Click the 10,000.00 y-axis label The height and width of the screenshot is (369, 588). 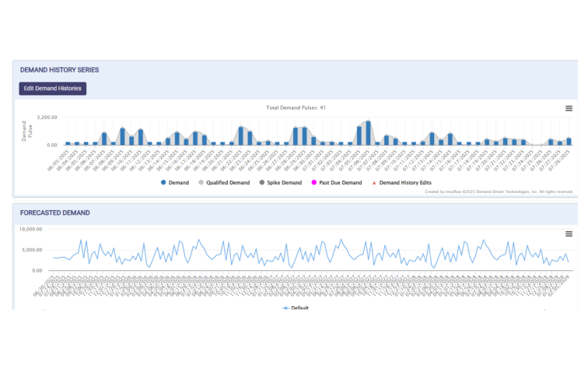pos(35,230)
